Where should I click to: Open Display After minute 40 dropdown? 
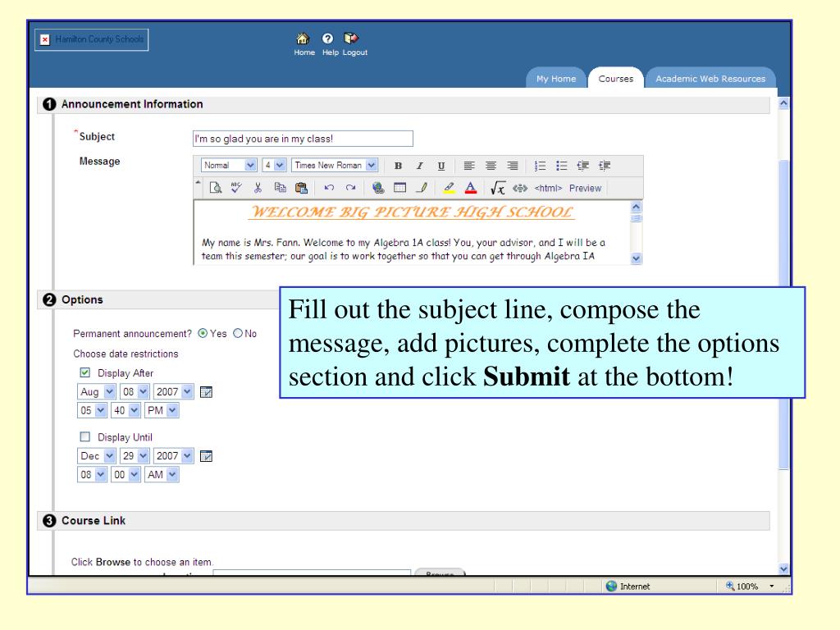tap(126, 410)
